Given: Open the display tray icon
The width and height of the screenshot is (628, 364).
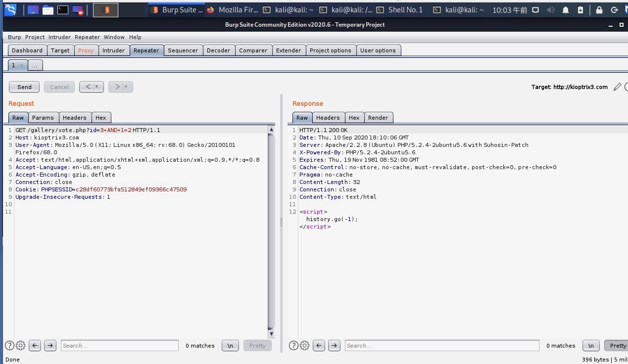Looking at the screenshot, I should click(x=535, y=9).
